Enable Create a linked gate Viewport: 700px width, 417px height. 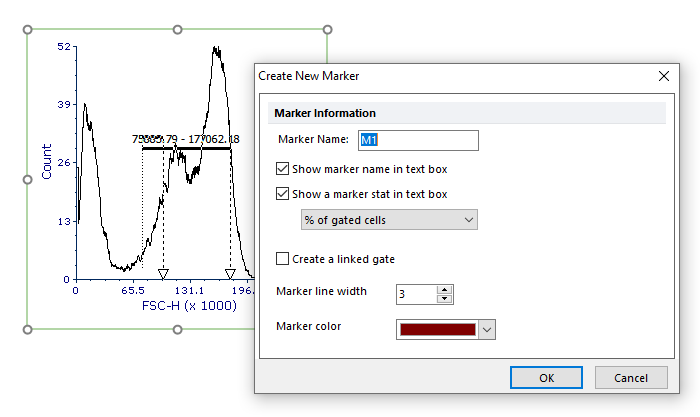coord(282,259)
